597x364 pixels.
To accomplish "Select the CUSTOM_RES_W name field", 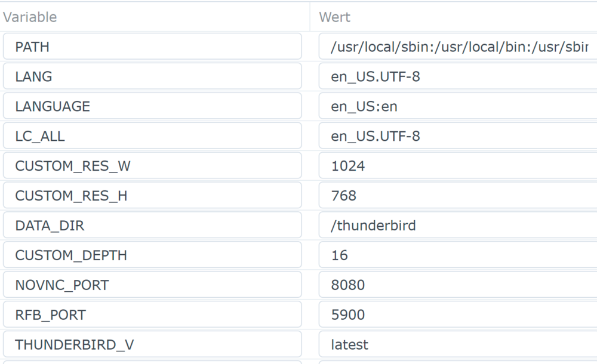I will 152,166.
